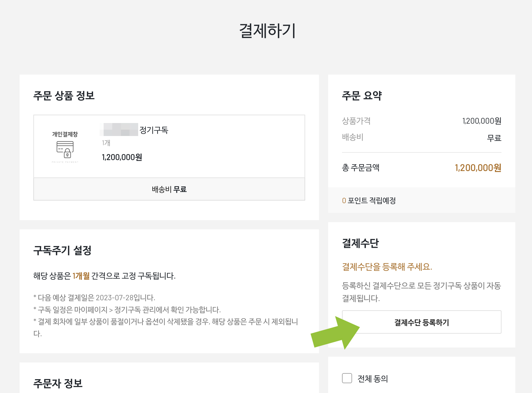
Task: Click the 배송비 무료 bar under the product
Action: [169, 189]
